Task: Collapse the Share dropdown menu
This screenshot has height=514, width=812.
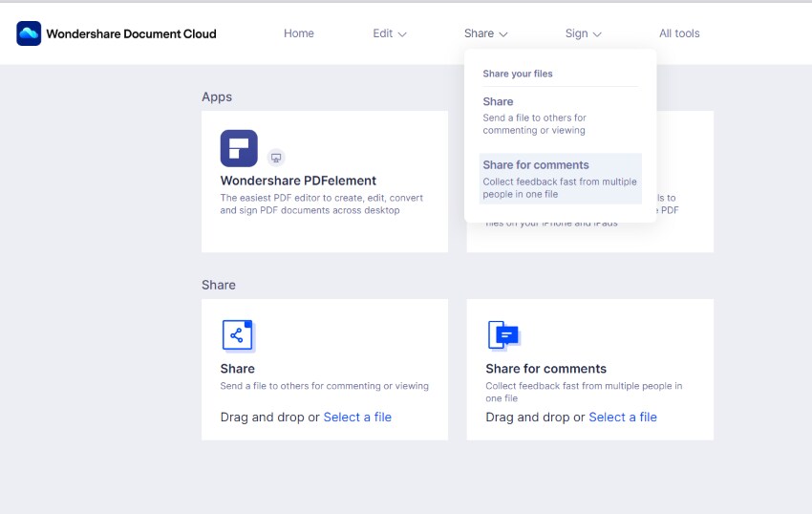Action: pyautogui.click(x=485, y=33)
